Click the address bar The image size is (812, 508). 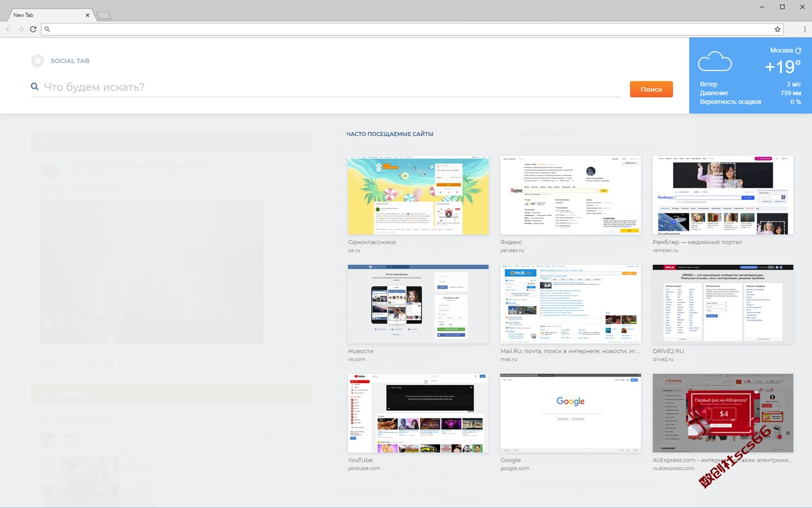413,29
